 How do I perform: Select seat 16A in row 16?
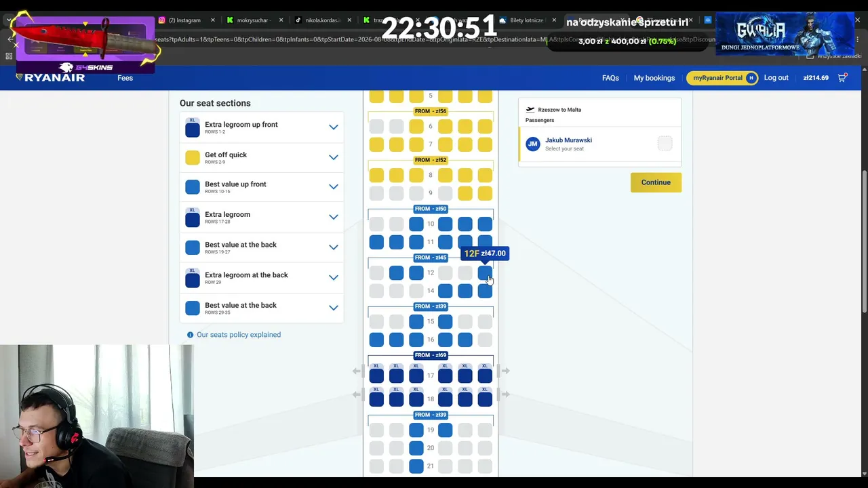point(376,340)
